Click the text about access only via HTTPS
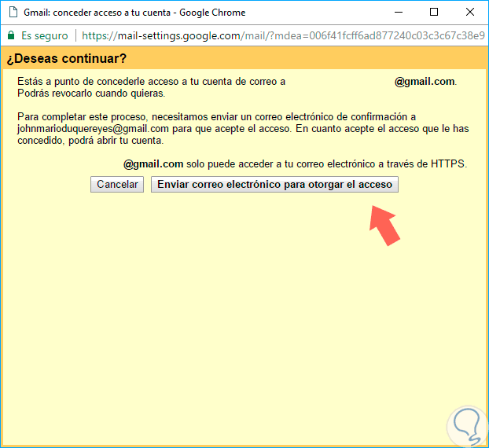 pos(295,164)
